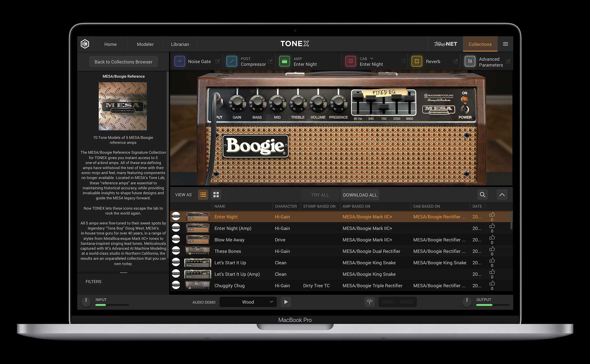Open the ToneNET tab

point(445,44)
